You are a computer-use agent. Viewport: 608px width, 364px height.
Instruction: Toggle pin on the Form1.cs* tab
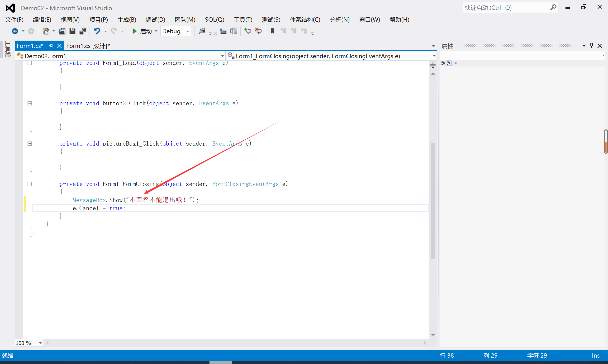coord(51,46)
